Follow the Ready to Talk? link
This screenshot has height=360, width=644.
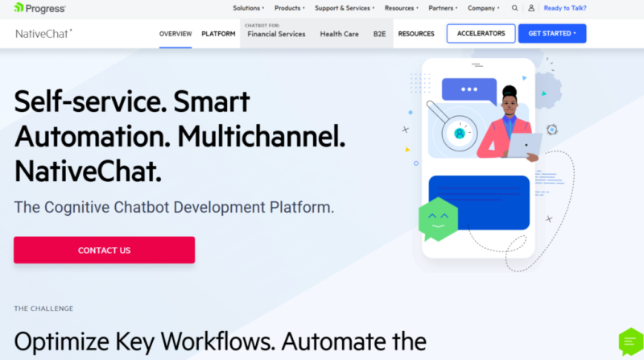(565, 8)
